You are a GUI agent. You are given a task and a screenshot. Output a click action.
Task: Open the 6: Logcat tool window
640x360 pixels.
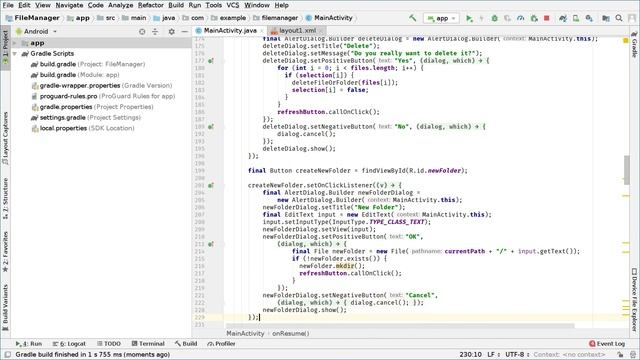(69, 344)
